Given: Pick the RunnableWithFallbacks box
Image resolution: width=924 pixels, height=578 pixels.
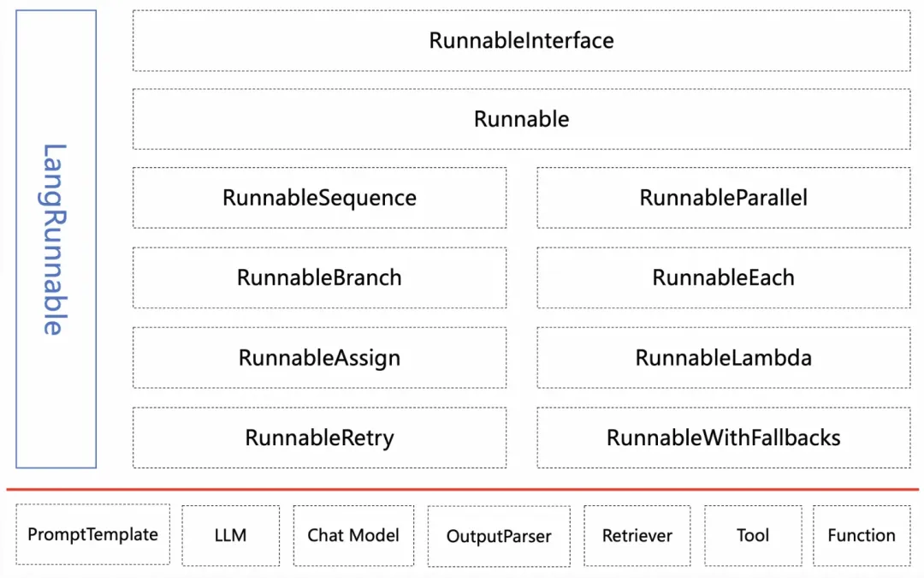Looking at the screenshot, I should (x=723, y=438).
